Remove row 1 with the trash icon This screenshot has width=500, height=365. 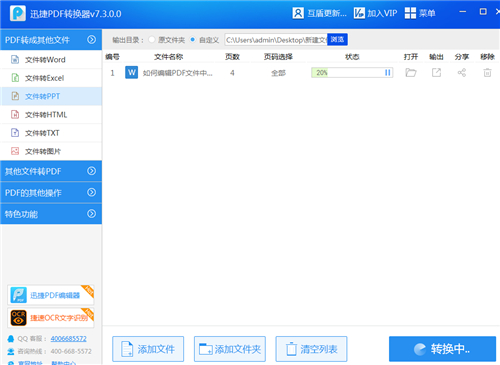(487, 72)
